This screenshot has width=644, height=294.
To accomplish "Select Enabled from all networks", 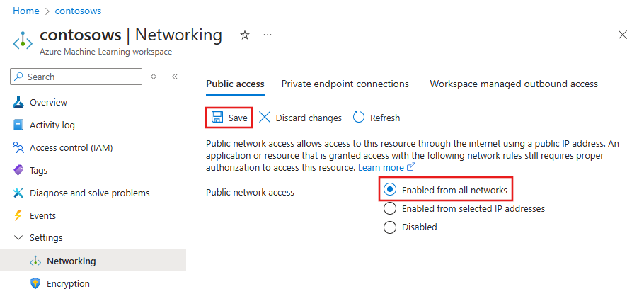I will pyautogui.click(x=389, y=190).
